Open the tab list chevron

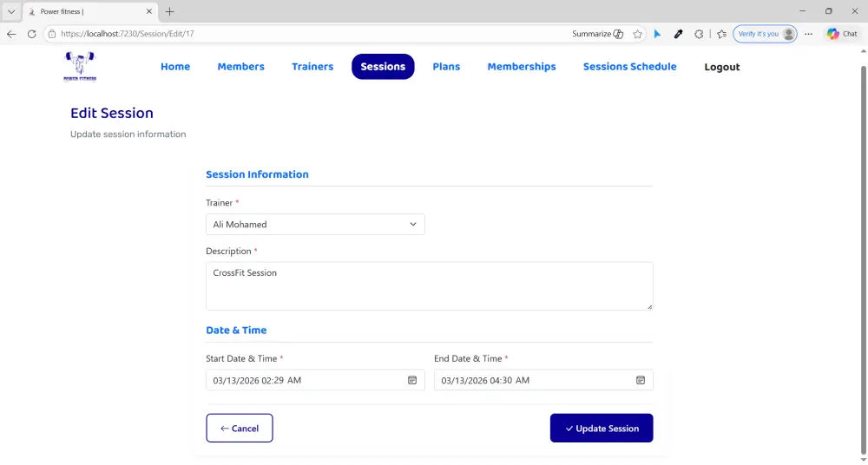pos(11,11)
